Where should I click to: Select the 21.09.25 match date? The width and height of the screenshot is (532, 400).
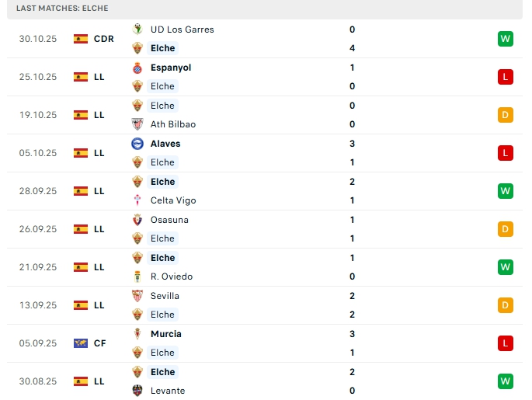38,267
